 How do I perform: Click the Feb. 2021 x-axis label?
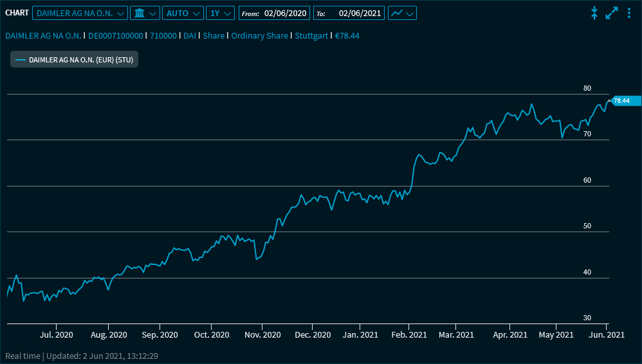[409, 335]
